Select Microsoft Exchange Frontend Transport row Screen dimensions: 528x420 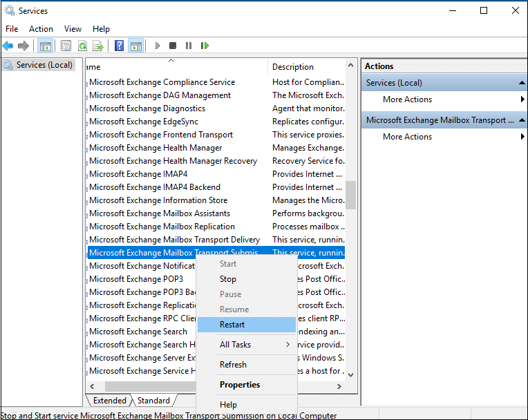pyautogui.click(x=216, y=135)
